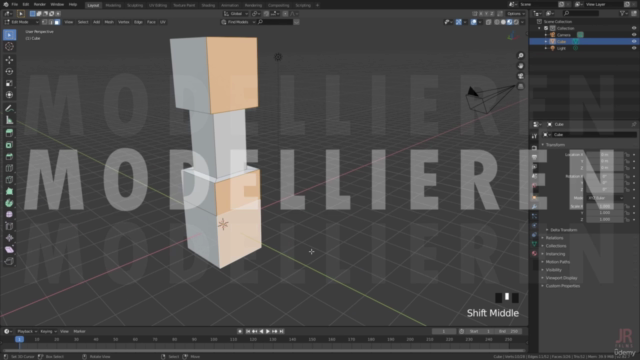Switch to rendered viewport shading
This screenshot has width=640, height=360.
(x=516, y=22)
